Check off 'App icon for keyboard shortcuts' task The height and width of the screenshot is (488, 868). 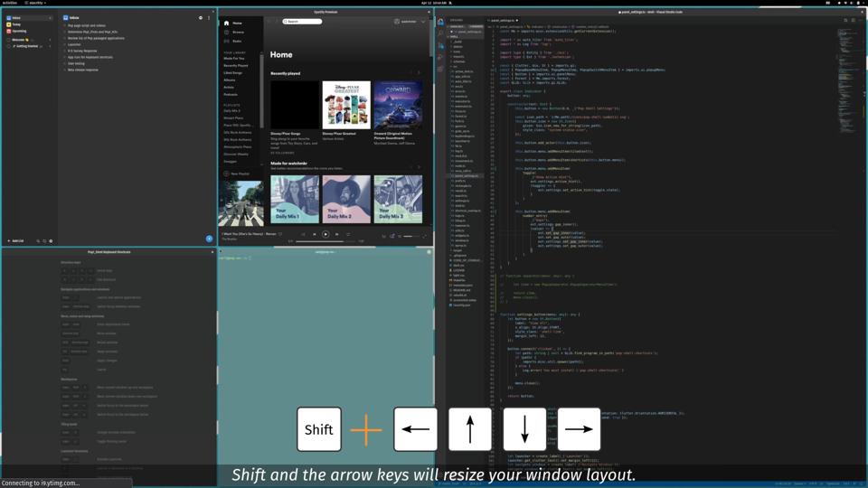click(64, 57)
